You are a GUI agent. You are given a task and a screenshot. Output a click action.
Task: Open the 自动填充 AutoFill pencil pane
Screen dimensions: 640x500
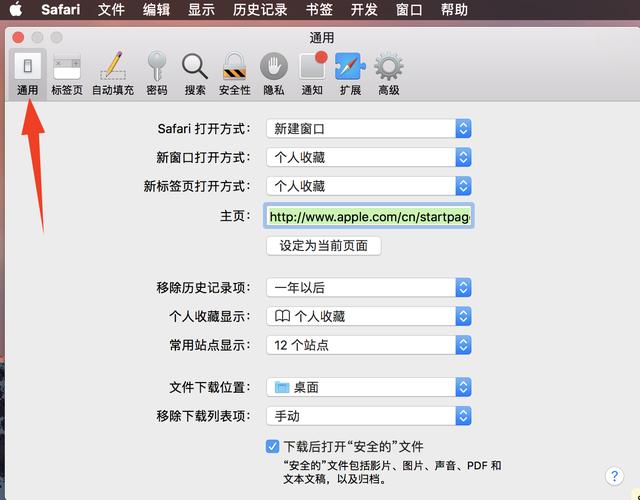[113, 74]
